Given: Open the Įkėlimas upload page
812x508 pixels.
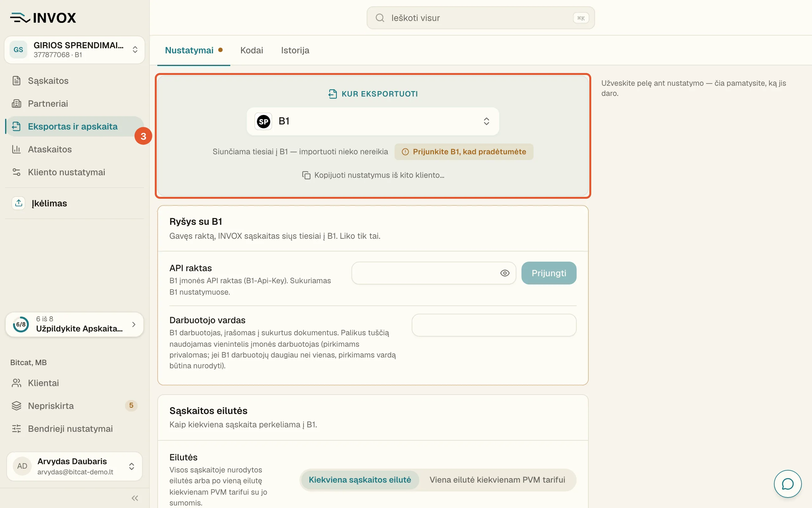Looking at the screenshot, I should tap(75, 203).
